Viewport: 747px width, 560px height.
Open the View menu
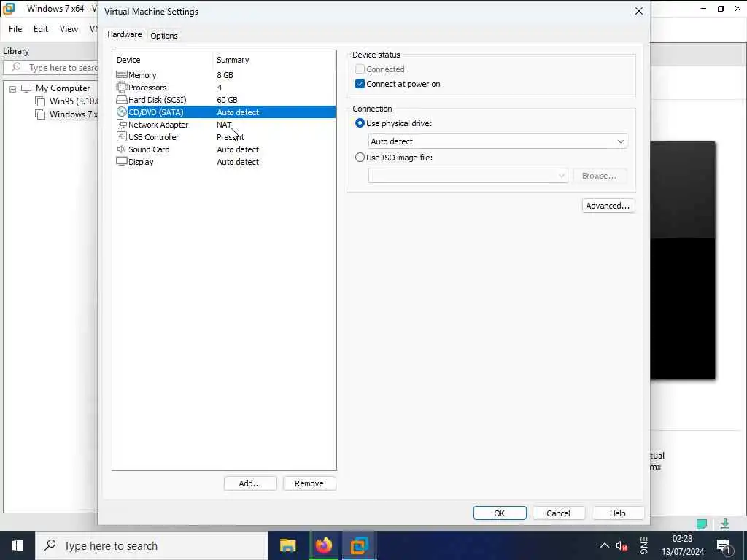[x=69, y=29]
